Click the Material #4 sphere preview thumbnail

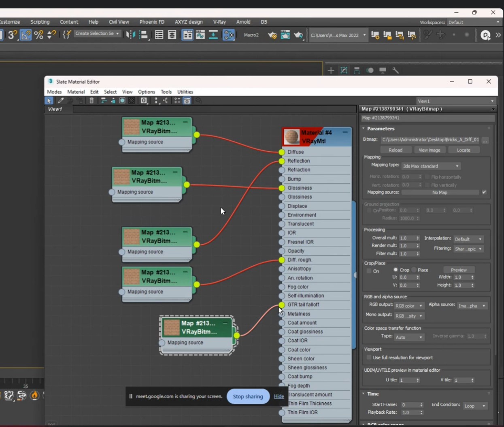pyautogui.click(x=291, y=137)
